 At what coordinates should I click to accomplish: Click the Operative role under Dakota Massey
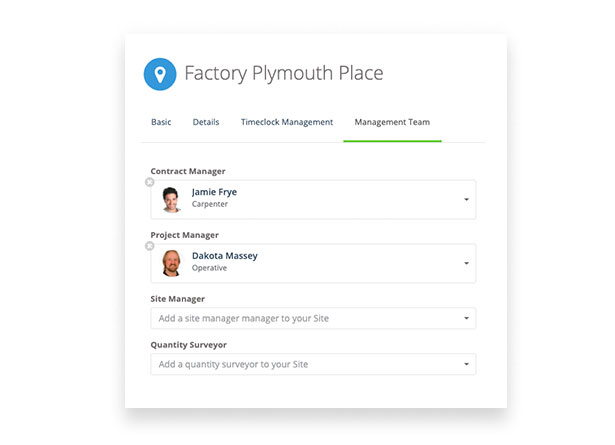pos(209,269)
